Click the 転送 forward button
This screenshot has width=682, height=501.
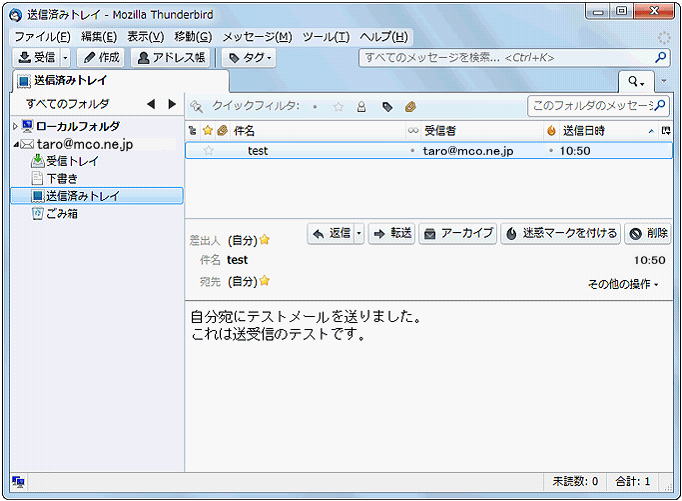tap(392, 234)
